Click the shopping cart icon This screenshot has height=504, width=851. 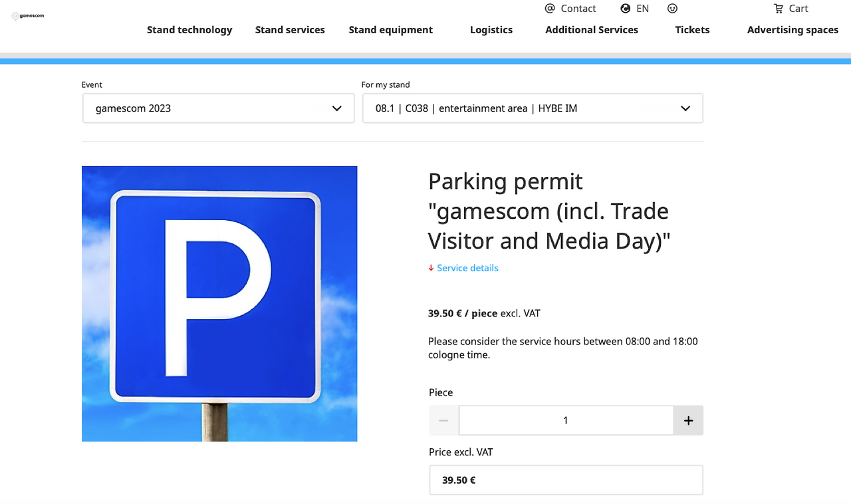[x=779, y=9]
